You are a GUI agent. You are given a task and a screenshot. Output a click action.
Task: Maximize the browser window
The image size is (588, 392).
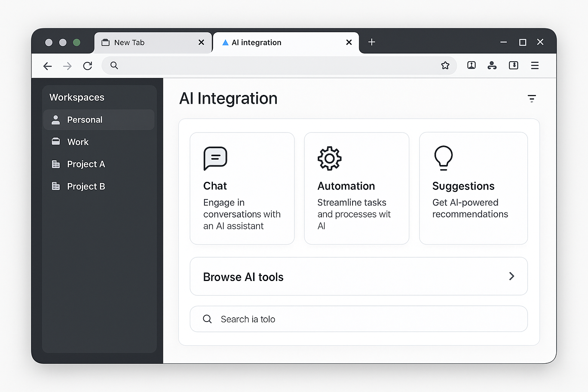pos(523,42)
